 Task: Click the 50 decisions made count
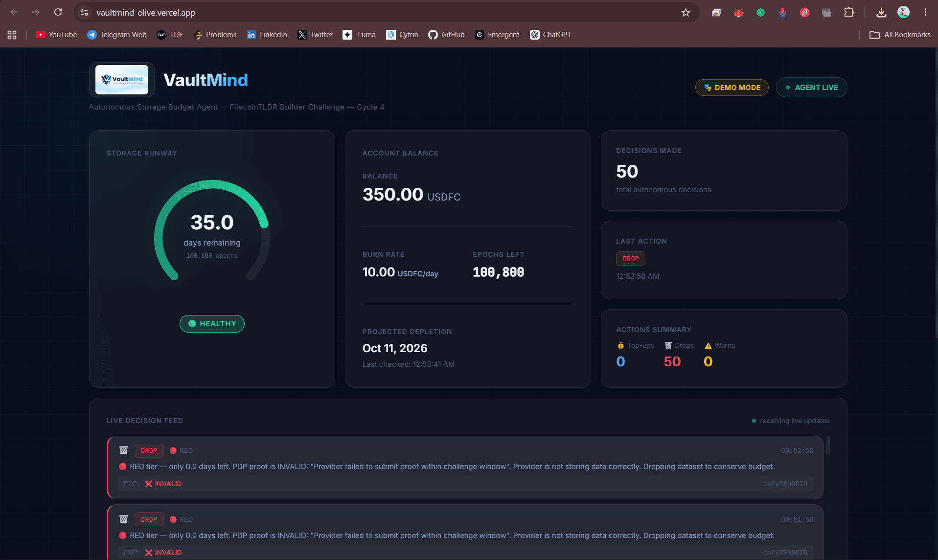tap(627, 172)
